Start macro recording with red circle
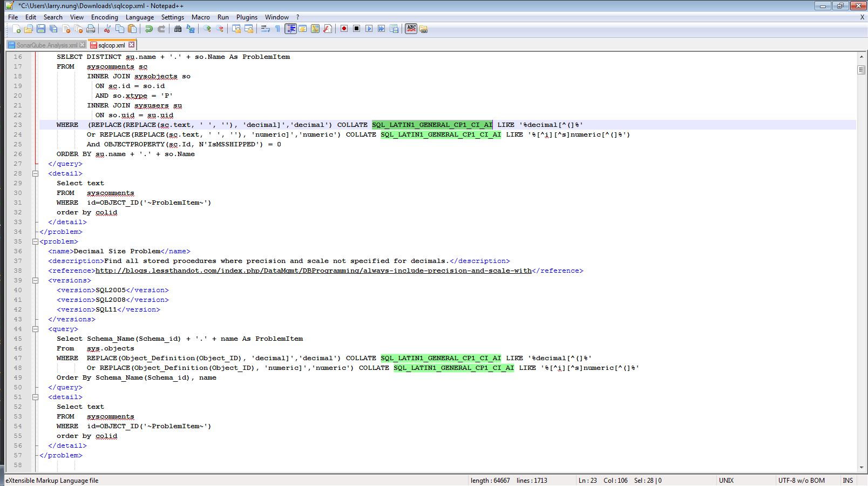868x486 pixels. pyautogui.click(x=344, y=29)
